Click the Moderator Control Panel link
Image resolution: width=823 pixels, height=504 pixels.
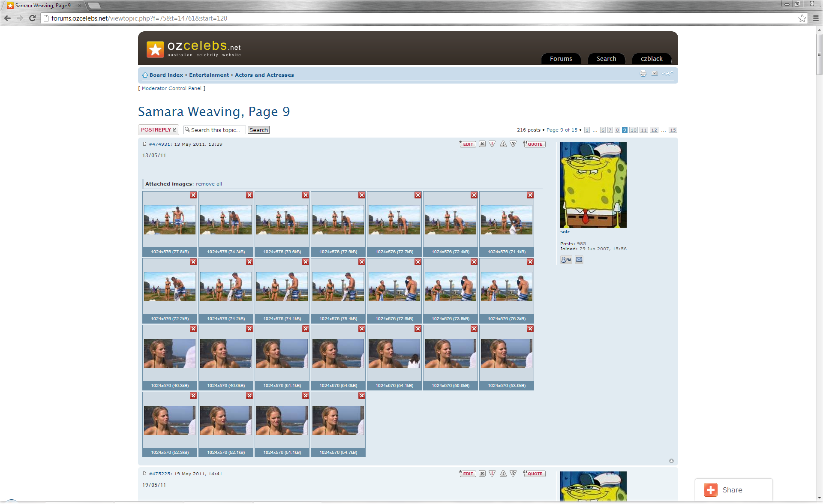pyautogui.click(x=171, y=88)
